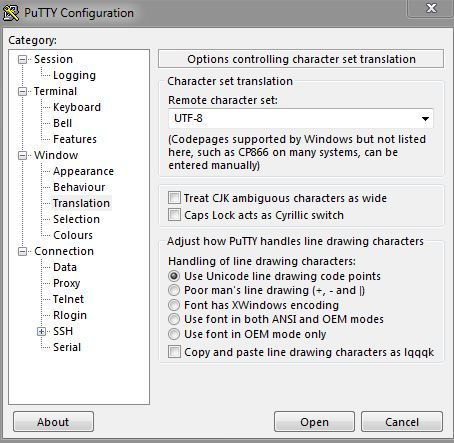The height and width of the screenshot is (443, 454).
Task: Click the Cancel button
Action: coord(402,422)
